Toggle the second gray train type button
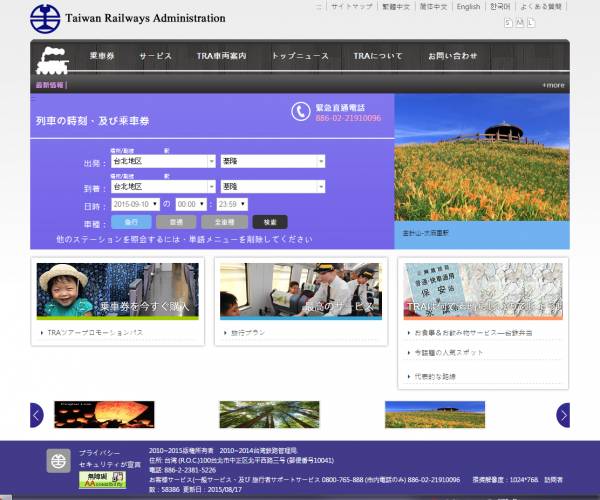The height and width of the screenshot is (500, 600). [x=176, y=222]
